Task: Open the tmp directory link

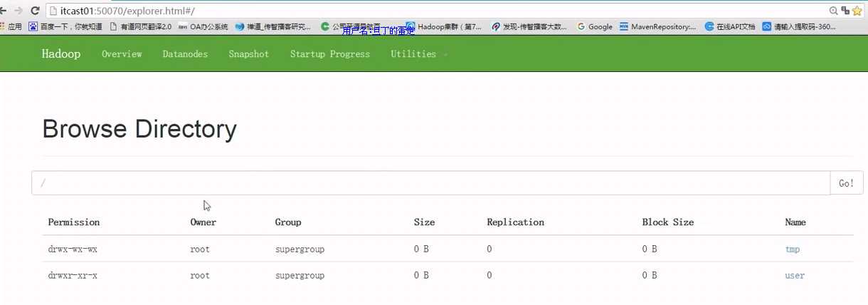Action: tap(793, 249)
